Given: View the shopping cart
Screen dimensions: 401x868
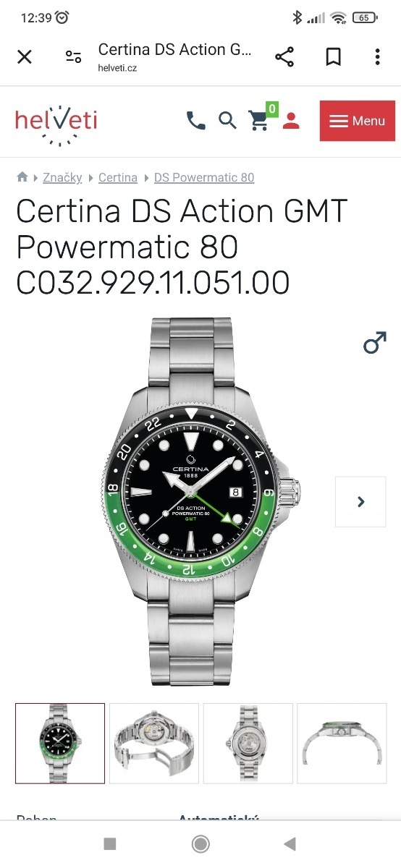Looking at the screenshot, I should click(261, 119).
